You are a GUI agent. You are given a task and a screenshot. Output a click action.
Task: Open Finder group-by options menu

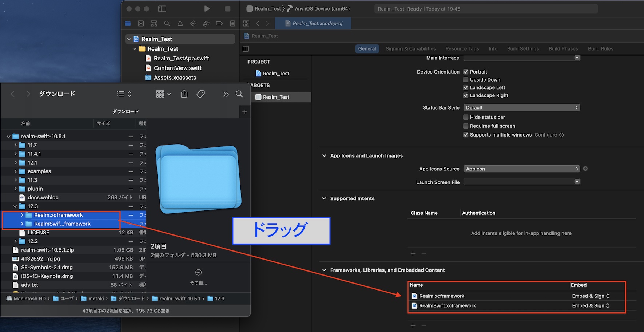point(163,94)
